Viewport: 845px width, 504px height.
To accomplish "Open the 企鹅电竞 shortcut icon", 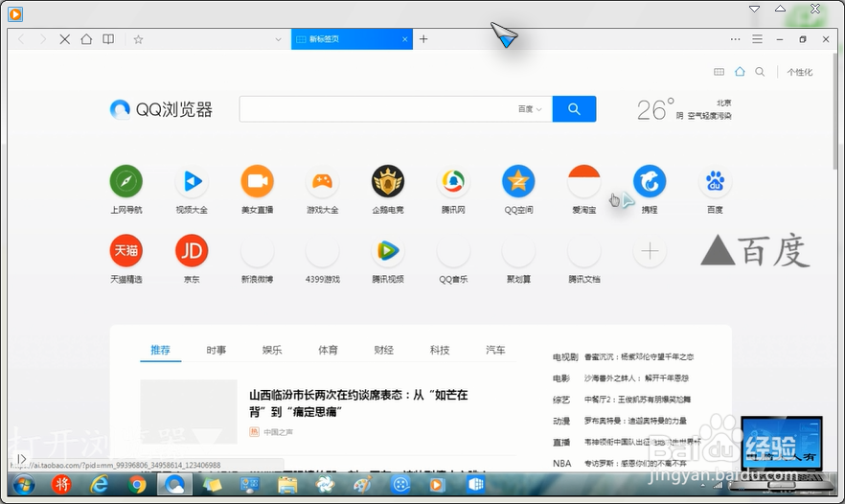I will (388, 181).
